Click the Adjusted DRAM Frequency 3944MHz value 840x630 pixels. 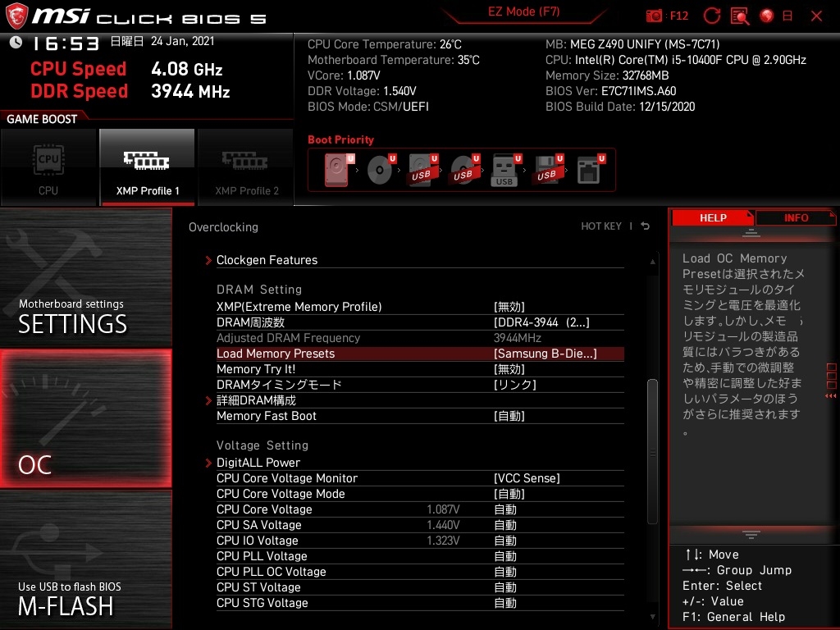click(517, 338)
